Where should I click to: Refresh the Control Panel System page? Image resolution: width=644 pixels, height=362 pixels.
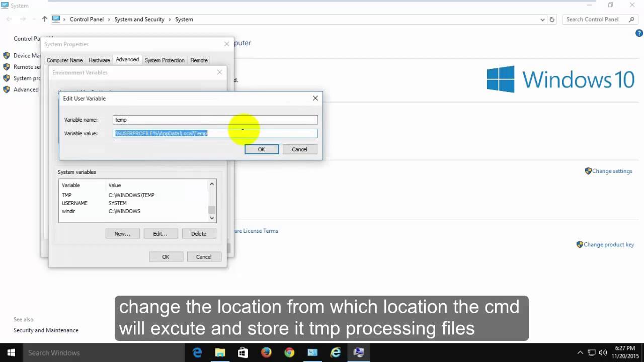coord(552,20)
